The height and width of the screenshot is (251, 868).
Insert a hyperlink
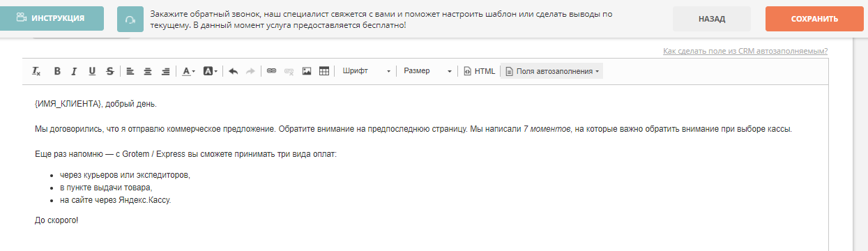[x=272, y=71]
